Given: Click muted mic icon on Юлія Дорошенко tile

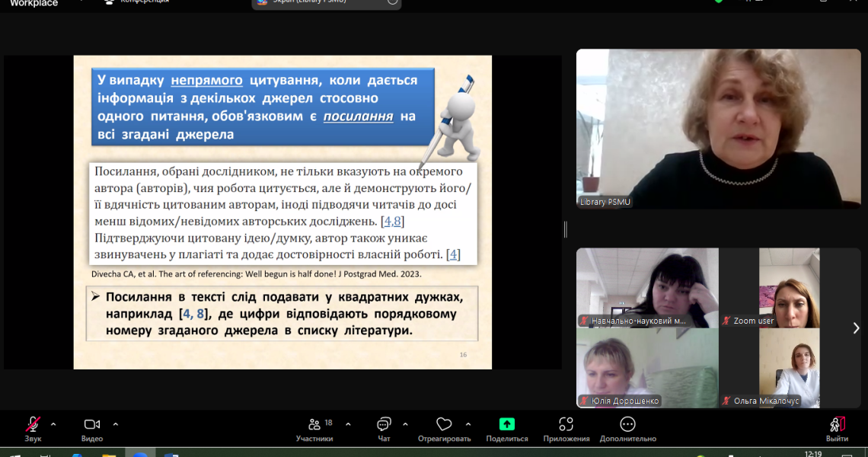Looking at the screenshot, I should tap(584, 401).
